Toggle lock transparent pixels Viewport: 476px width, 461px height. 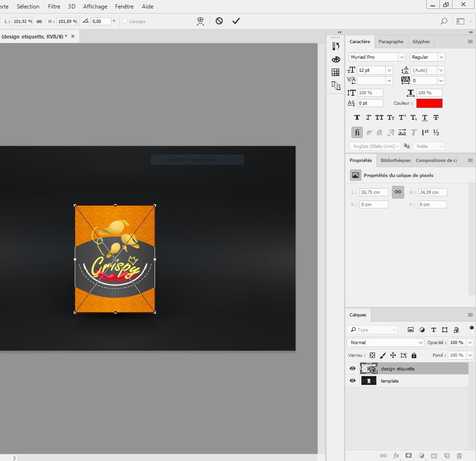pos(373,355)
